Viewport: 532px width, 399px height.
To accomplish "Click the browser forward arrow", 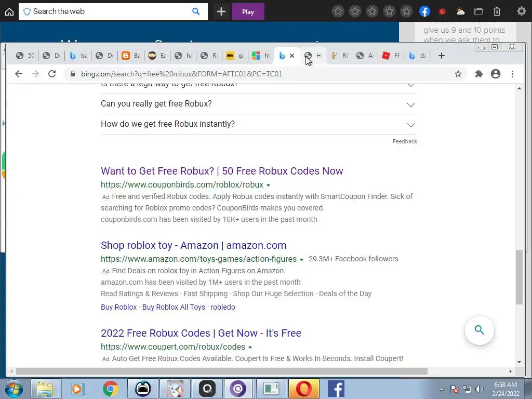I will click(35, 74).
